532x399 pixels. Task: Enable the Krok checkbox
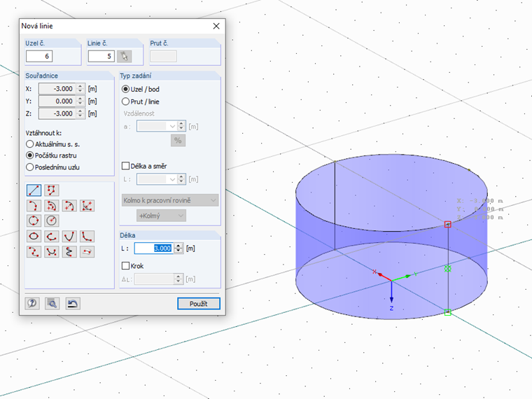[125, 266]
